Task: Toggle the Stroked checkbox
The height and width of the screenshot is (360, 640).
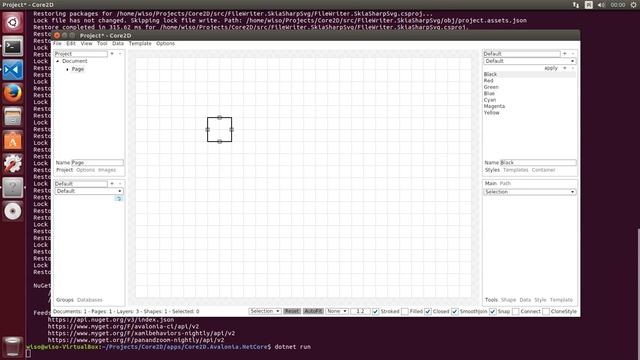Action: pyautogui.click(x=376, y=311)
